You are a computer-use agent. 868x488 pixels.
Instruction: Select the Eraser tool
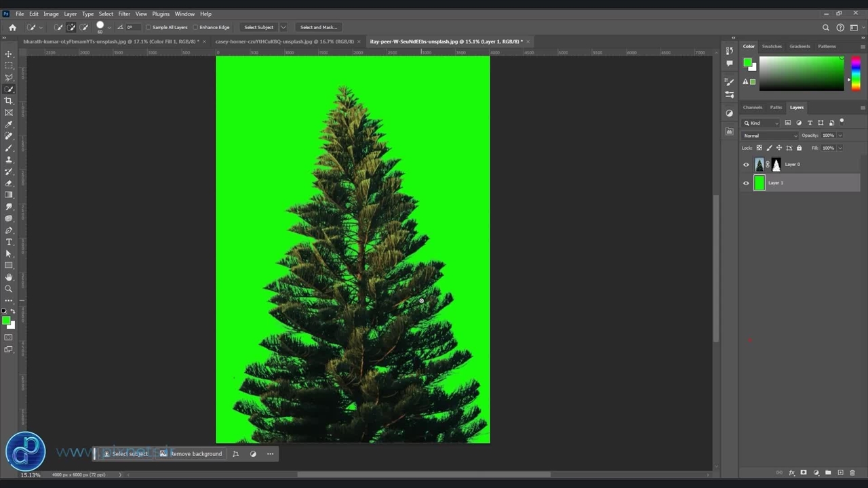click(x=9, y=183)
